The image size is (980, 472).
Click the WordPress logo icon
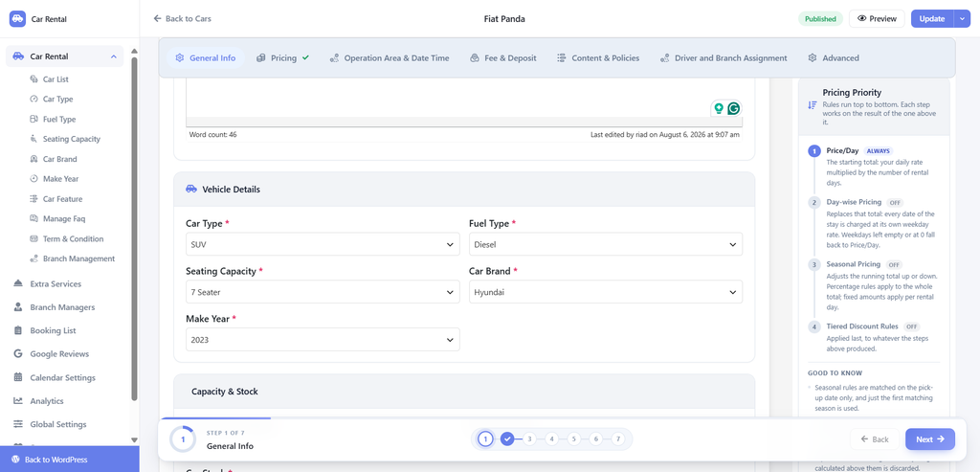pos(15,460)
